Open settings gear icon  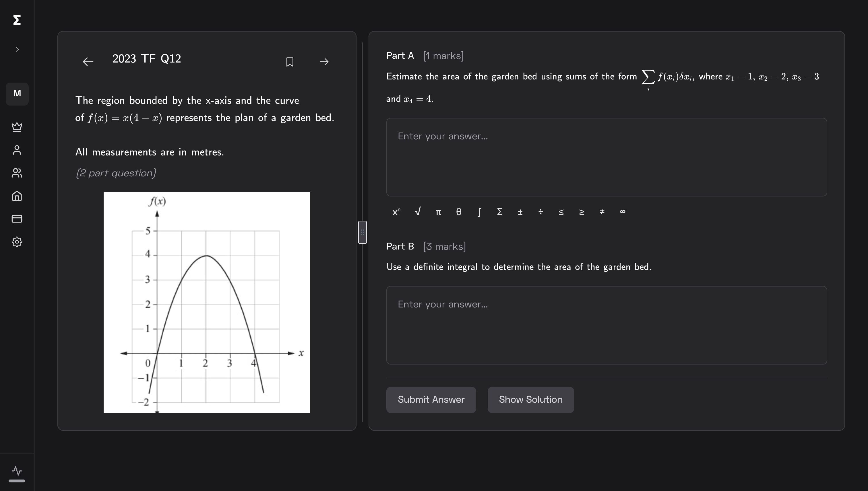pos(17,242)
